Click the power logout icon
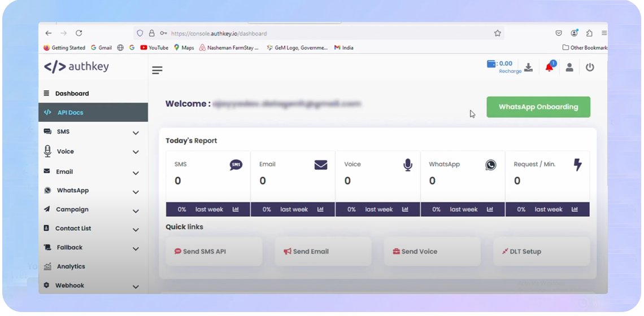Screen dimensions: 644x316 590,67
